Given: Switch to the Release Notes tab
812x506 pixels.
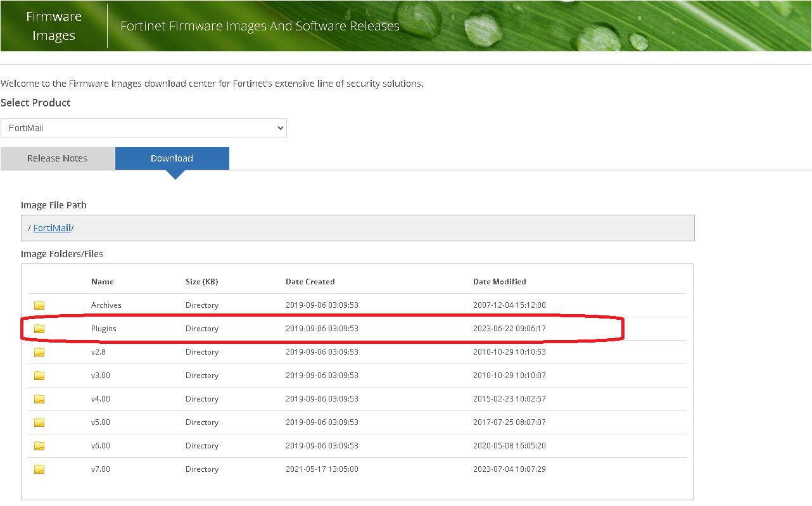Looking at the screenshot, I should (57, 158).
